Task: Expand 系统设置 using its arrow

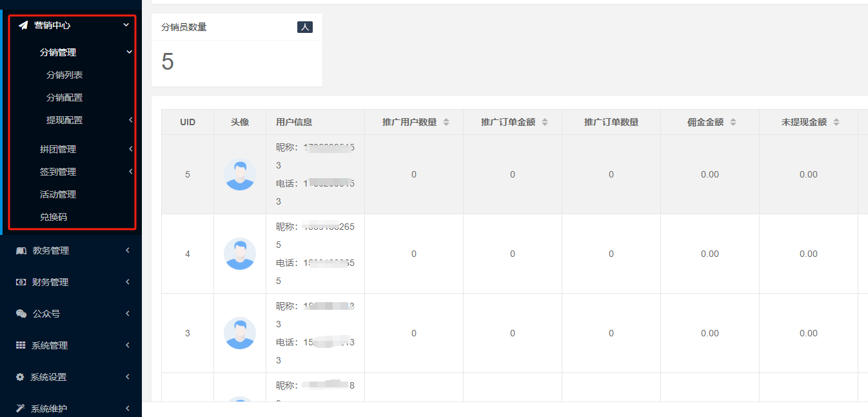Action: tap(128, 377)
